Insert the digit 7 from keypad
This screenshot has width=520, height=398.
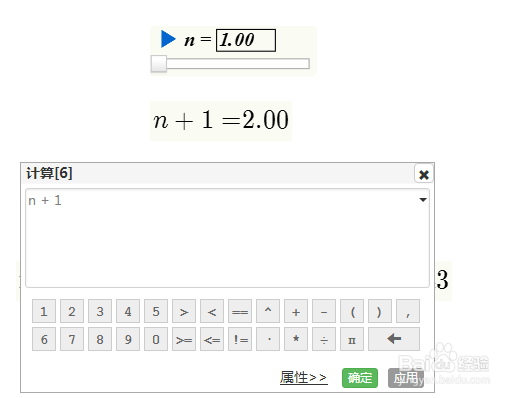(x=72, y=339)
